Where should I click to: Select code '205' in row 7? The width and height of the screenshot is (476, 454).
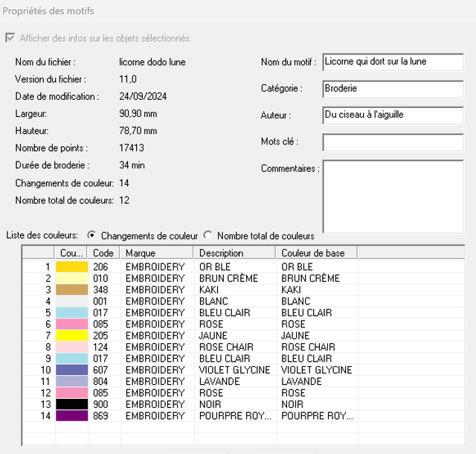tap(100, 336)
